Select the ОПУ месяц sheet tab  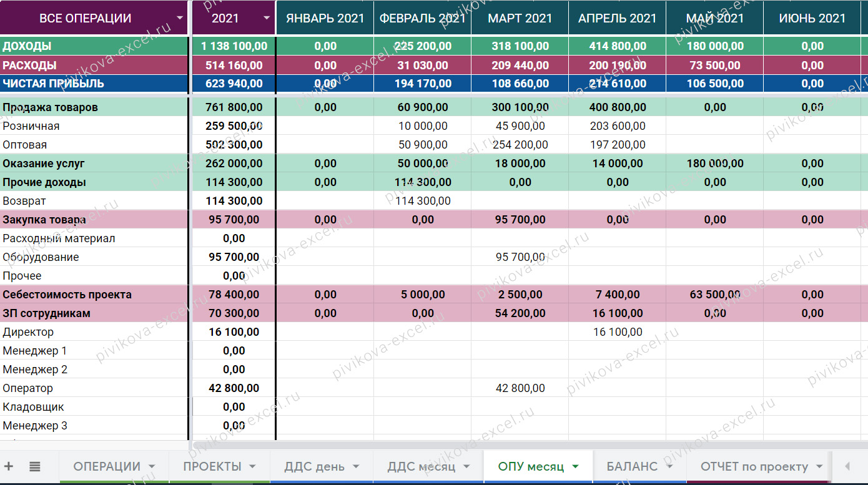pyautogui.click(x=531, y=466)
